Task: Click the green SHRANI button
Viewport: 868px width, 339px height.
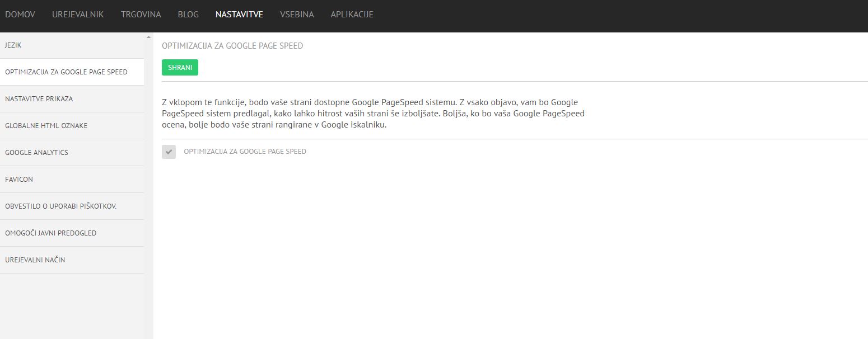Action: 180,67
